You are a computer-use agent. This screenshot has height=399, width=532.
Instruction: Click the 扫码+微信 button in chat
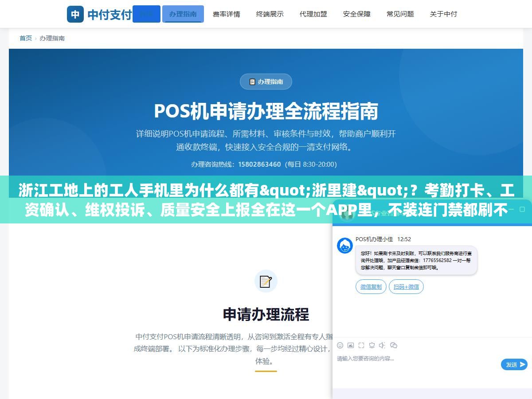406,287
